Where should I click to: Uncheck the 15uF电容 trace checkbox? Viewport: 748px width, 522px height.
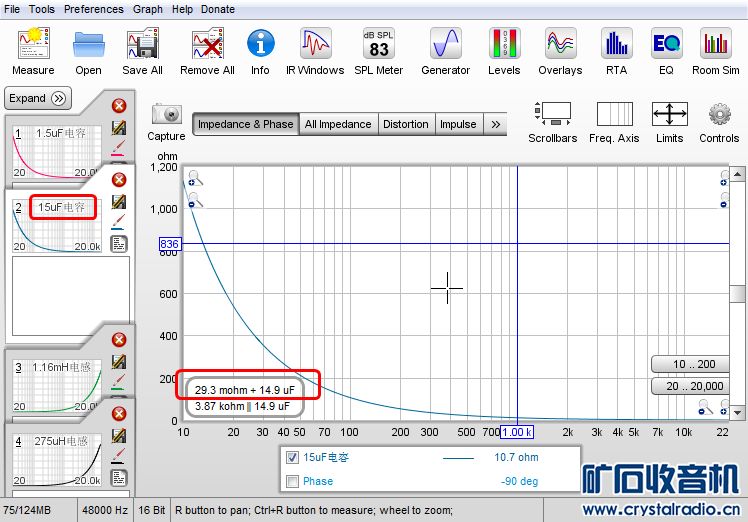(292, 458)
